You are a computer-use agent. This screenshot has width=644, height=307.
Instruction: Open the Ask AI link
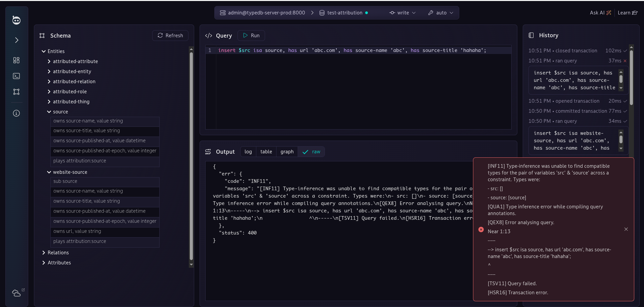(x=600, y=13)
